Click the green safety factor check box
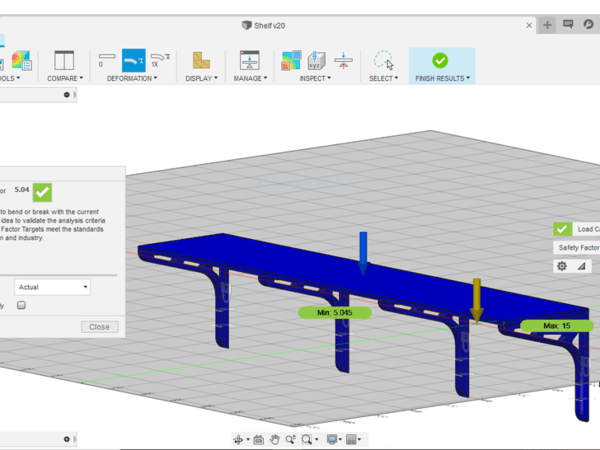The image size is (600, 450). [43, 190]
